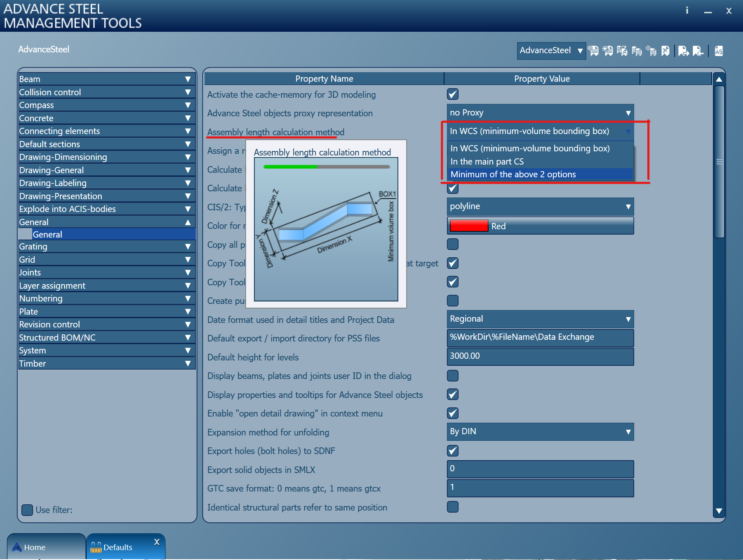Enable the 'Use filter:' checkbox

coord(27,510)
